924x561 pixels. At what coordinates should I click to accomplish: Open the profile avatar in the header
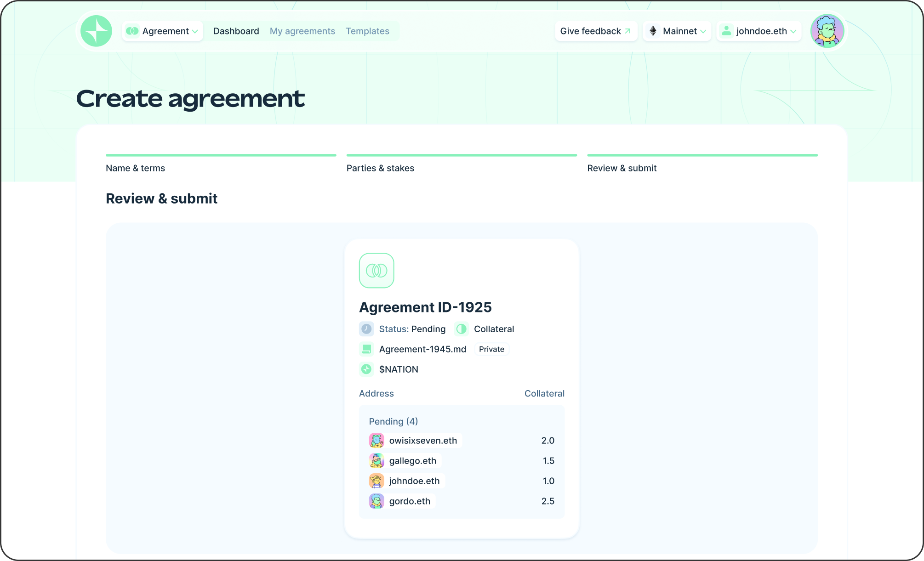pyautogui.click(x=827, y=31)
